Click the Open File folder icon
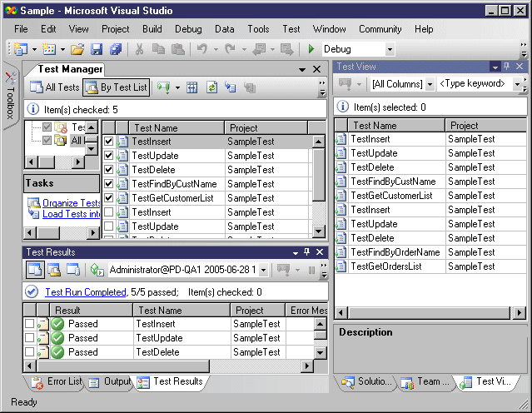 77,49
